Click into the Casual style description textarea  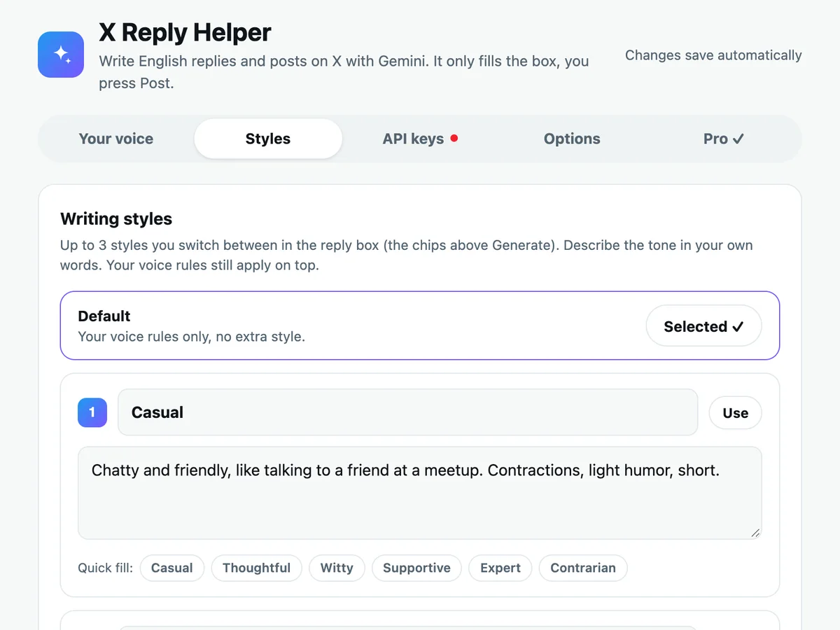(419, 493)
